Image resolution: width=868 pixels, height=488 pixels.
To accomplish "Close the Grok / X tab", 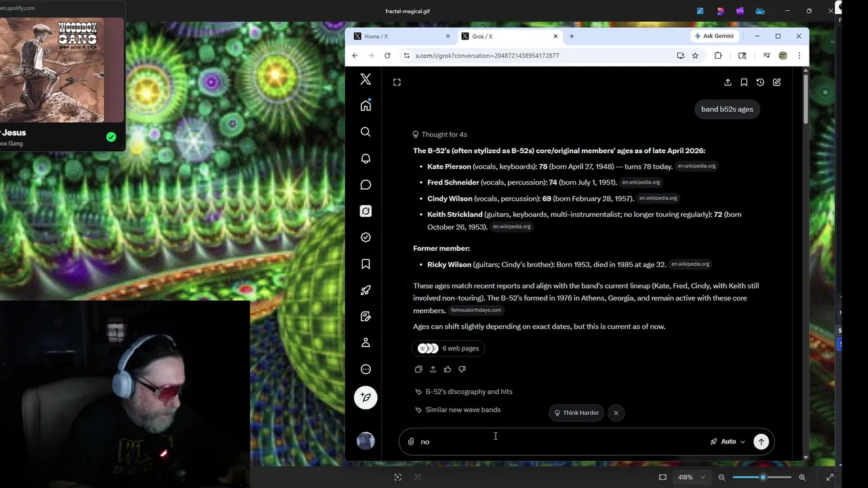I will point(555,37).
